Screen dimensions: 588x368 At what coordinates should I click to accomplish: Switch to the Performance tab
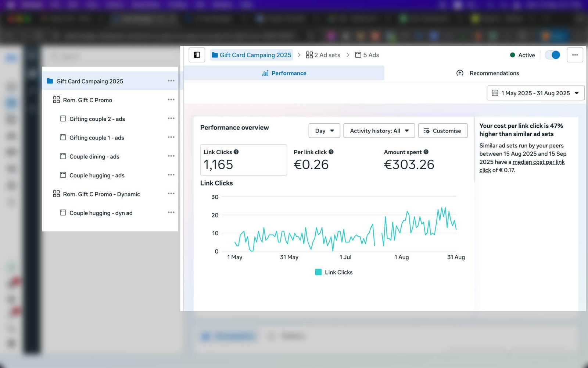tap(284, 73)
